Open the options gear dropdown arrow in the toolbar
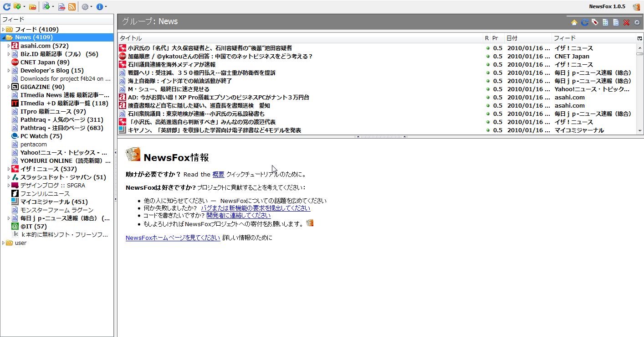 point(91,7)
